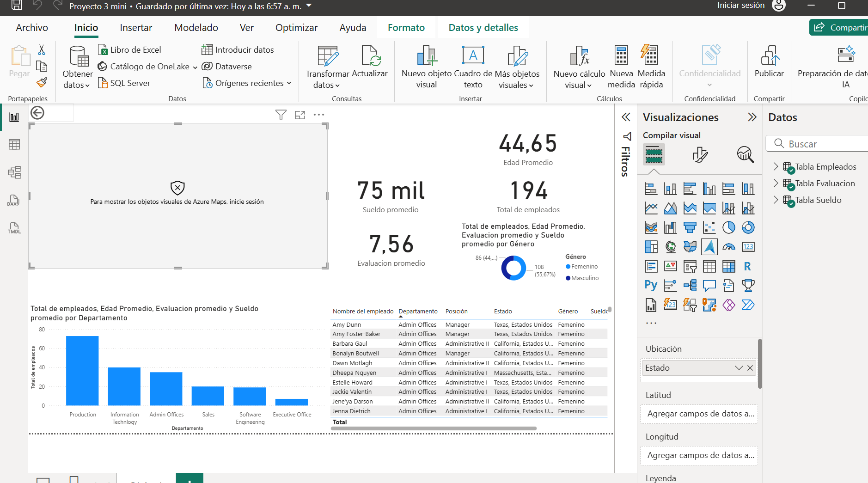Enable focus mode on the map visual
The image size is (868, 483).
coord(300,115)
